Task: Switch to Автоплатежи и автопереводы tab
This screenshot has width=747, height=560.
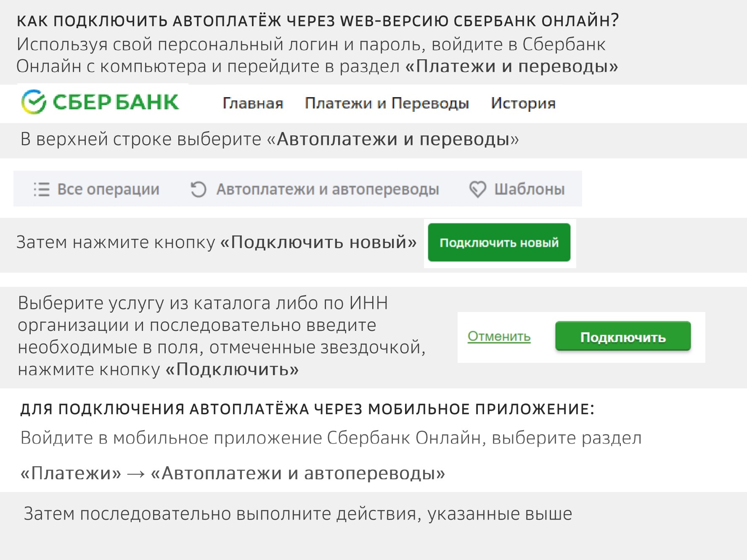Action: coord(315,189)
